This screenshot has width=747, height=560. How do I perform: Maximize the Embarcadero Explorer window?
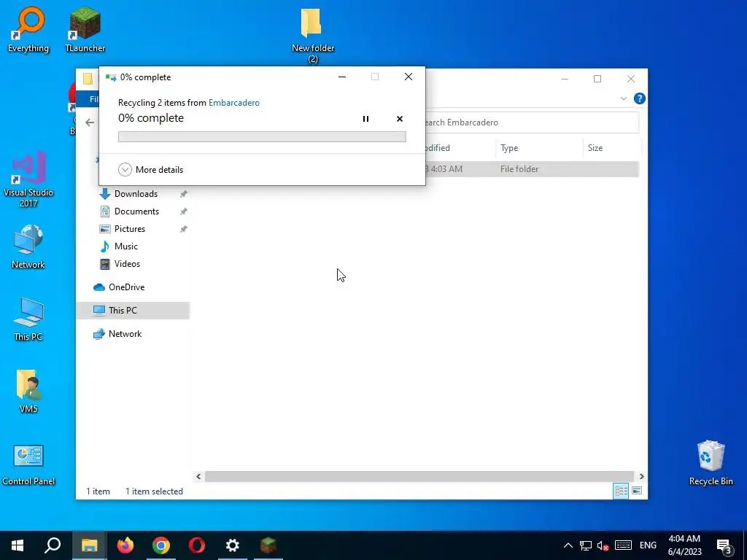pos(597,79)
